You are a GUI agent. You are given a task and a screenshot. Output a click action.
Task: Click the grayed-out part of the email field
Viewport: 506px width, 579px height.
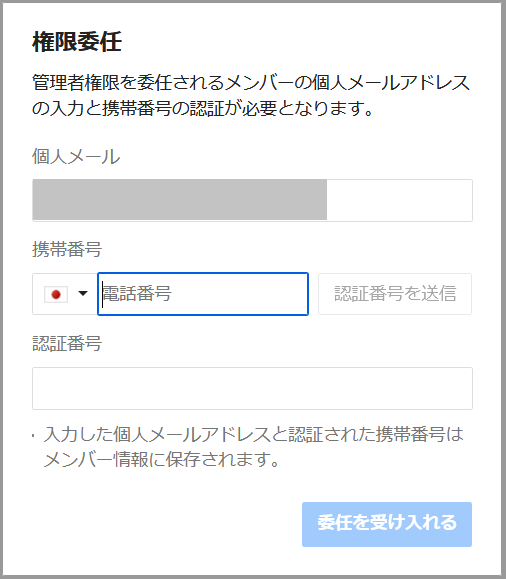180,200
